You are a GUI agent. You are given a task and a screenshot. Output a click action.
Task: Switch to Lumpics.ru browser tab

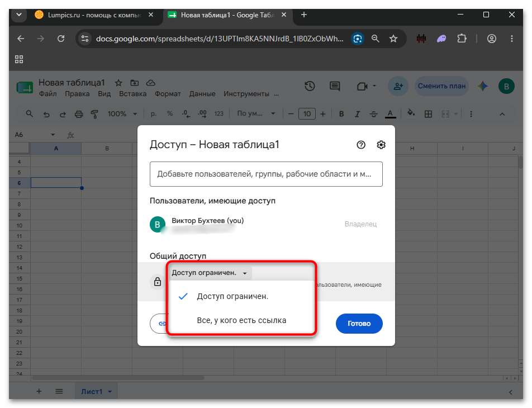click(x=94, y=15)
